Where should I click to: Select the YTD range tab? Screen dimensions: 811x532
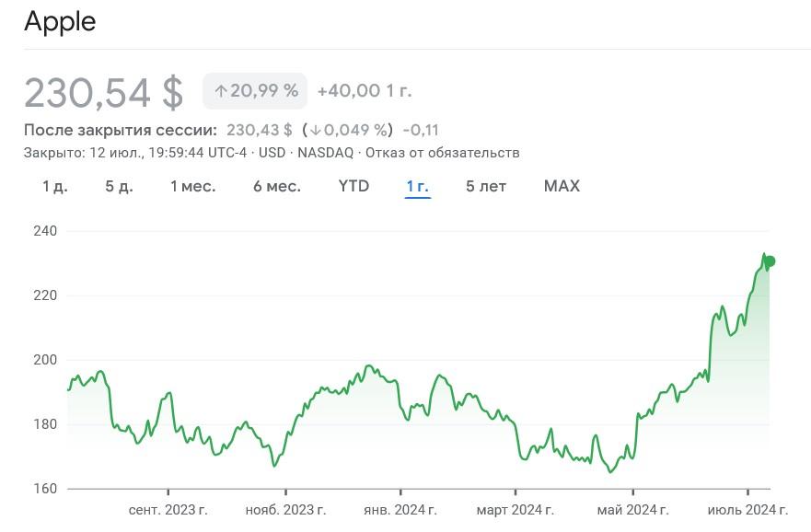(353, 186)
